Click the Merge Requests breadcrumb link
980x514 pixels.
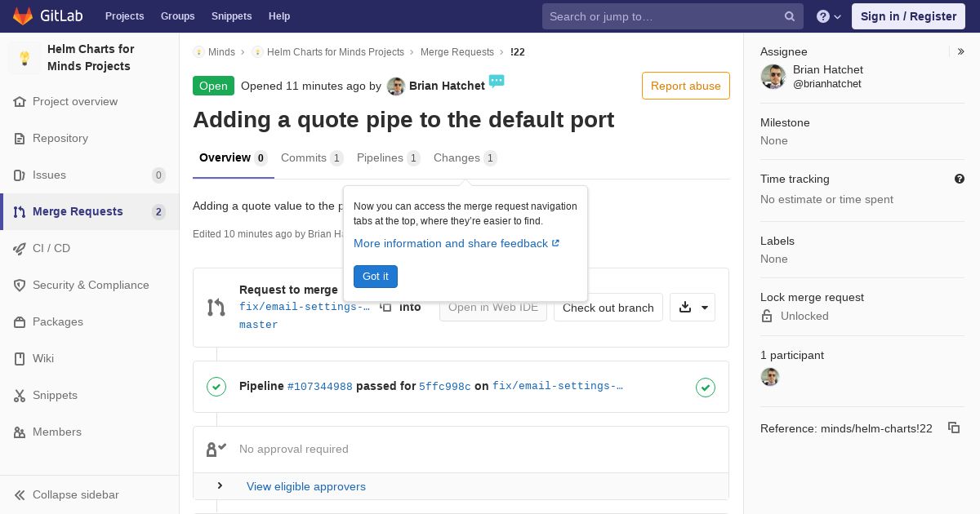coord(457,52)
